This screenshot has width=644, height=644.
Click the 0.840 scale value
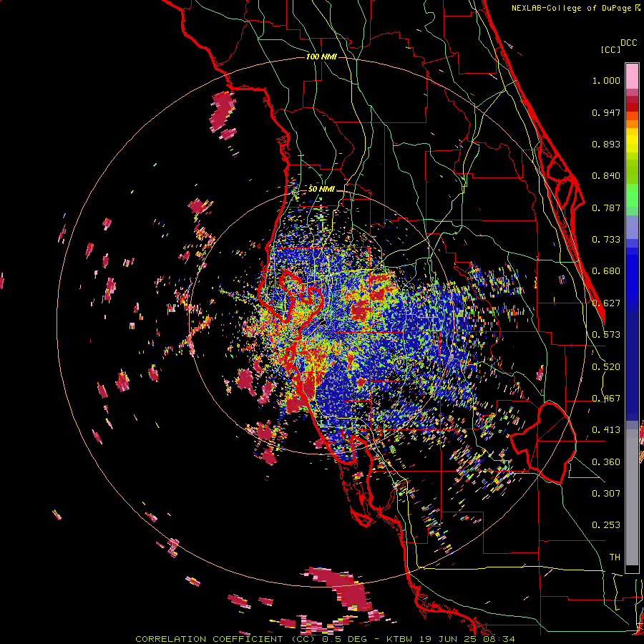point(606,176)
